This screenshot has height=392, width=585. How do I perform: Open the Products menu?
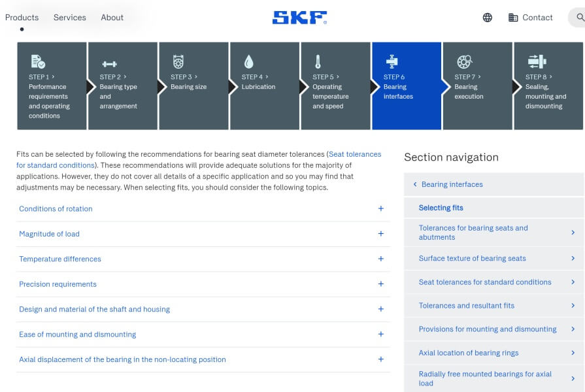pos(22,18)
